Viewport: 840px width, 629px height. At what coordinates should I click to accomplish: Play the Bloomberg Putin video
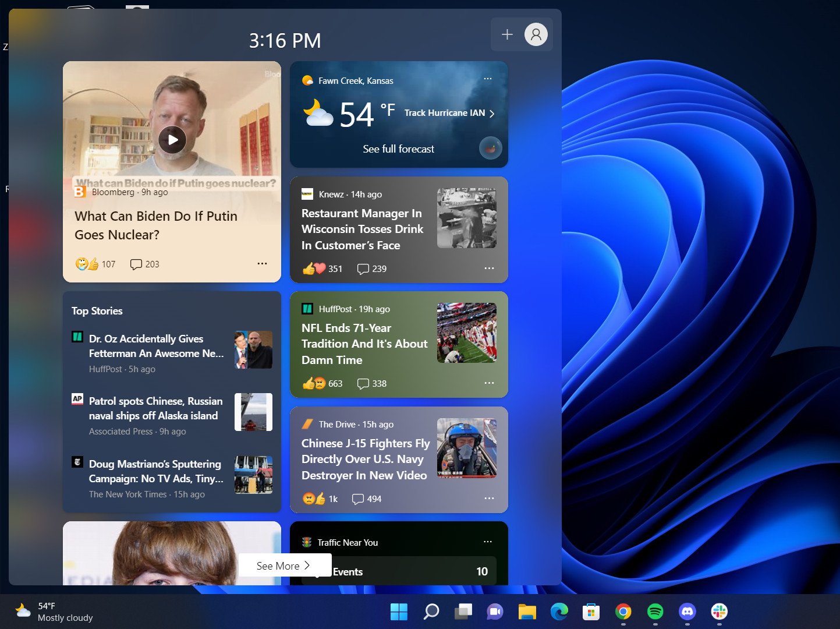(172, 139)
